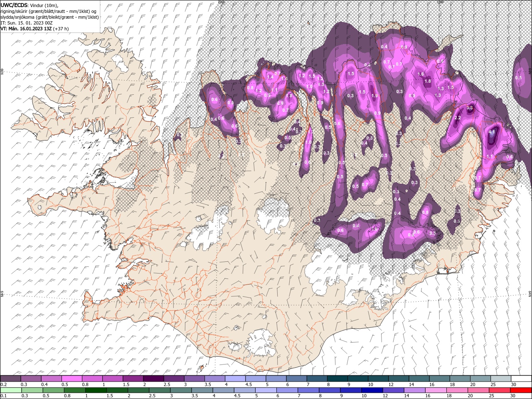This screenshot has height=399, width=532.
Task: Click bottom legend row swatch between 20 and 25
Action: click(x=478, y=390)
